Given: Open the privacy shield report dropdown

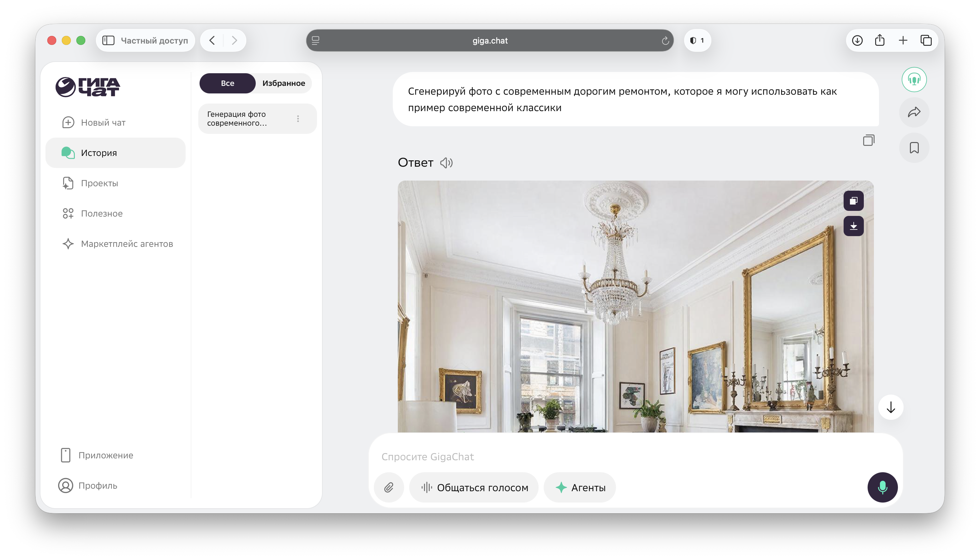Looking at the screenshot, I should [697, 40].
